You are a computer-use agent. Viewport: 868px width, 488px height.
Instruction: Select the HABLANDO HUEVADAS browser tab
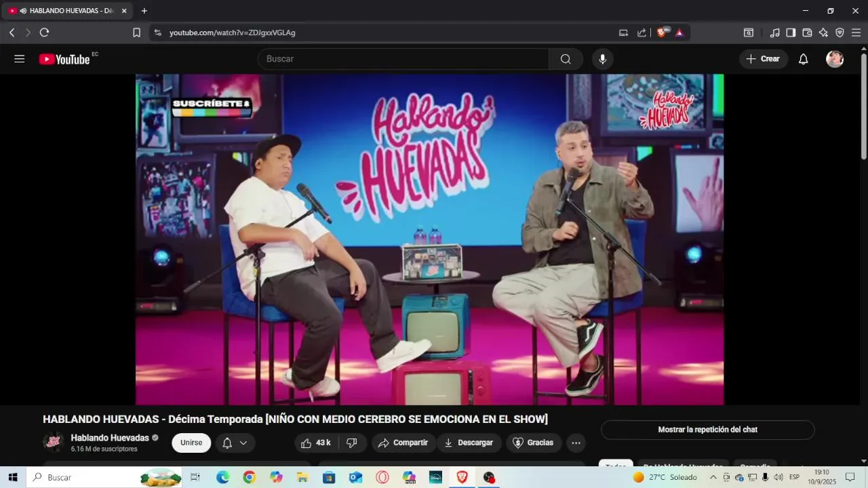68,11
